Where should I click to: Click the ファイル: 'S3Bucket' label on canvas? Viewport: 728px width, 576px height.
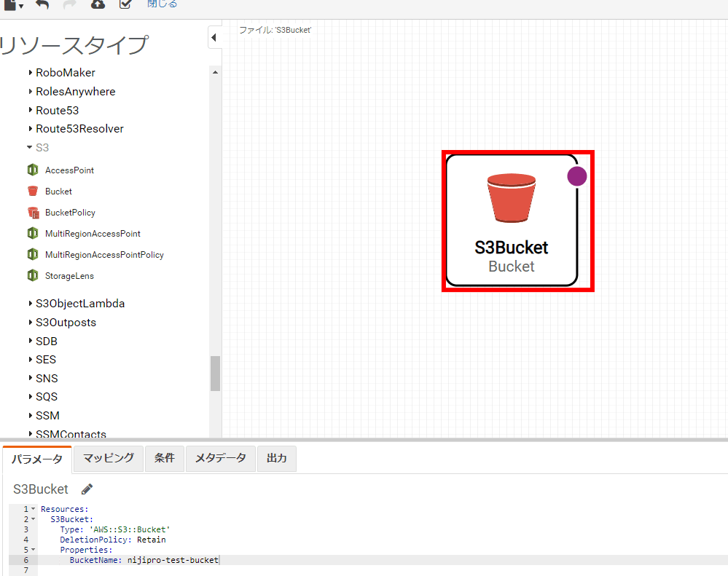pyautogui.click(x=275, y=30)
